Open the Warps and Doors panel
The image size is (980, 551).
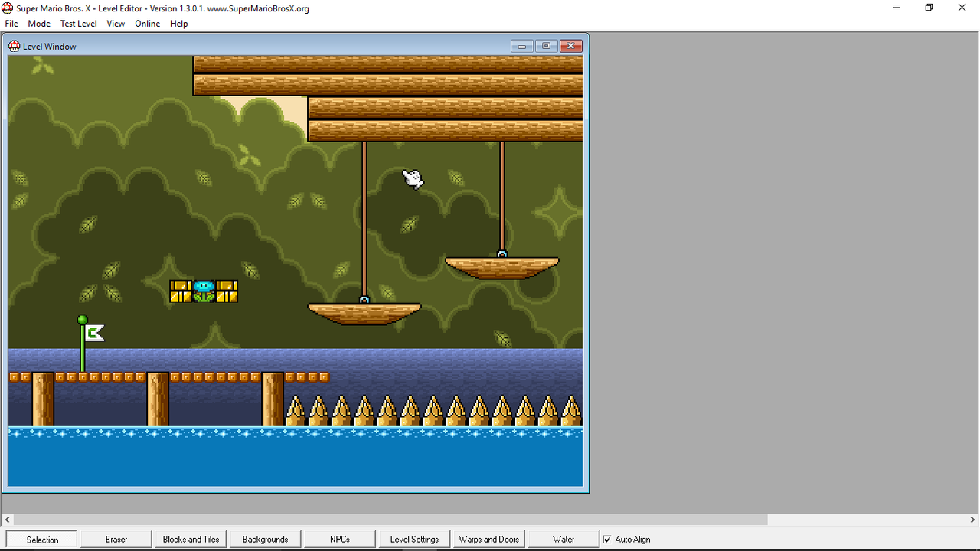pos(488,539)
